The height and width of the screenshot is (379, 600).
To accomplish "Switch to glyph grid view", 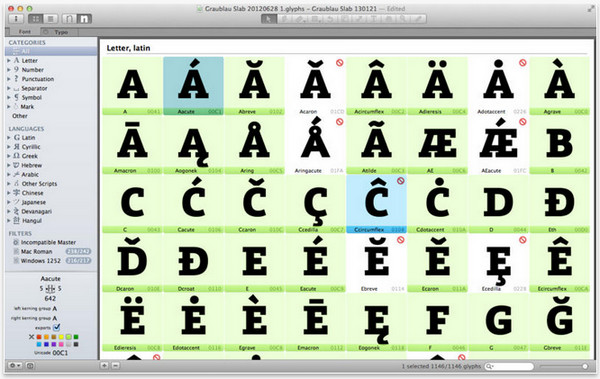I will pyautogui.click(x=35, y=18).
